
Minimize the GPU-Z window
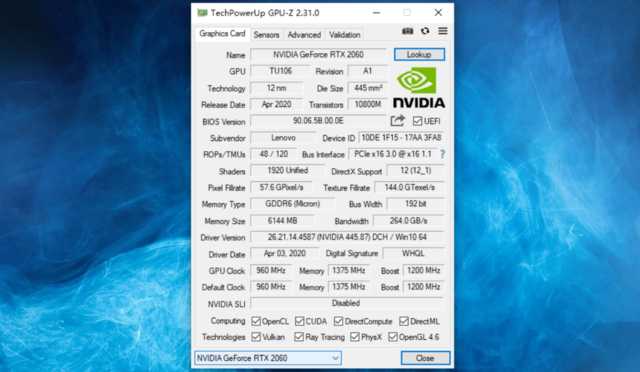pyautogui.click(x=376, y=13)
